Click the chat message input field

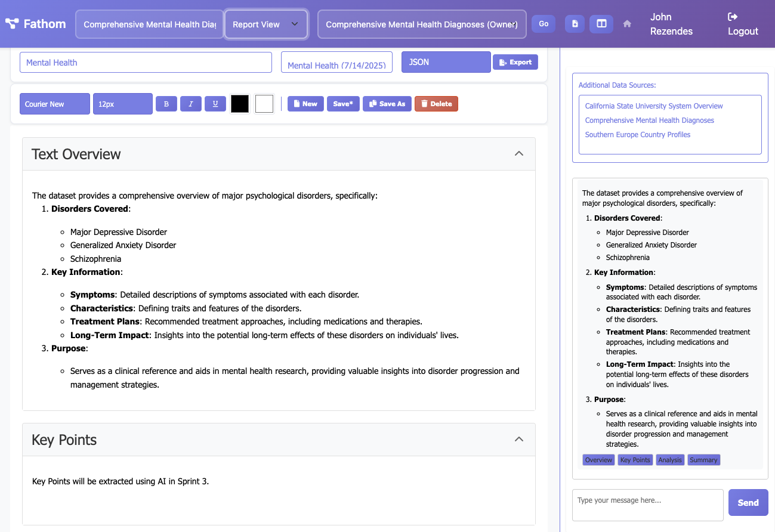(647, 505)
